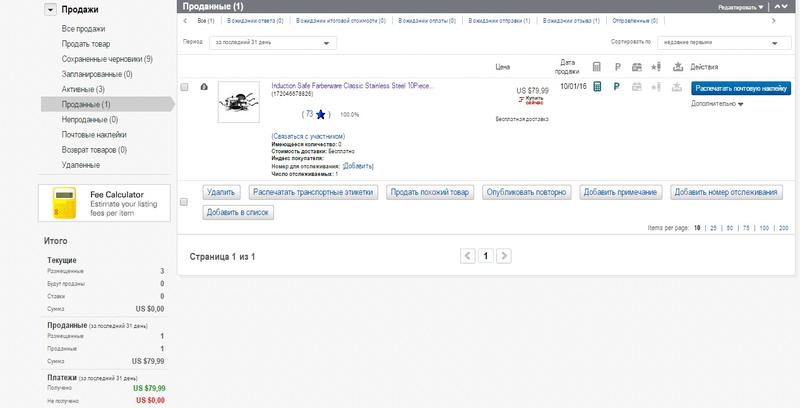
Task: Click the yellow Fee Calculator icon
Action: point(64,202)
